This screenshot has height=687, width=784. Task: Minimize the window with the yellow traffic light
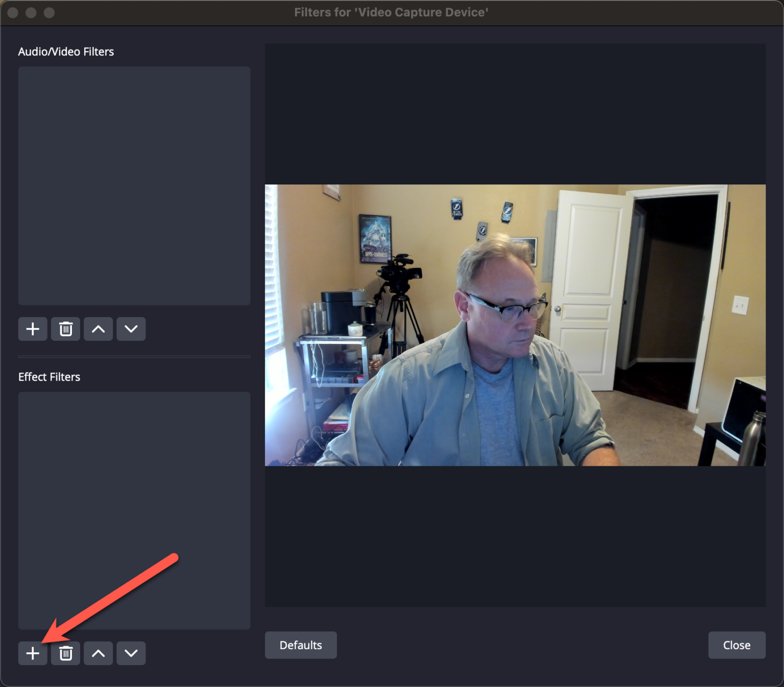(x=31, y=13)
